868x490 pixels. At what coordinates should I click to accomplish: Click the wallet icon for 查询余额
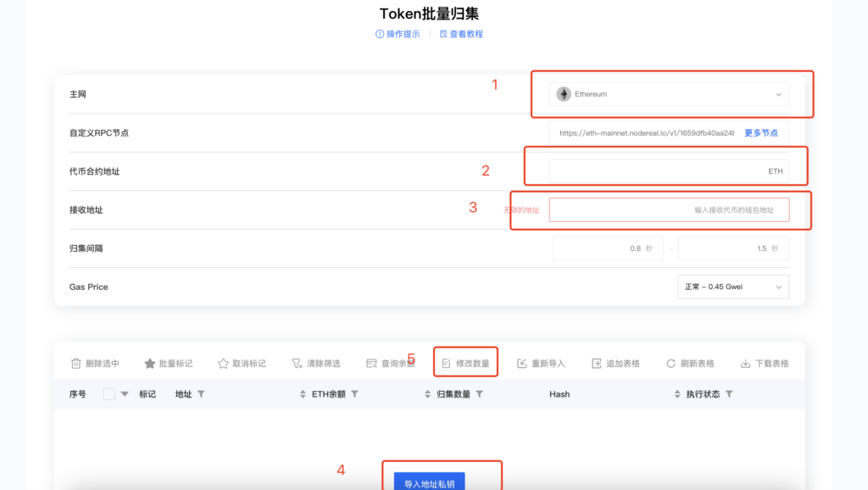371,363
